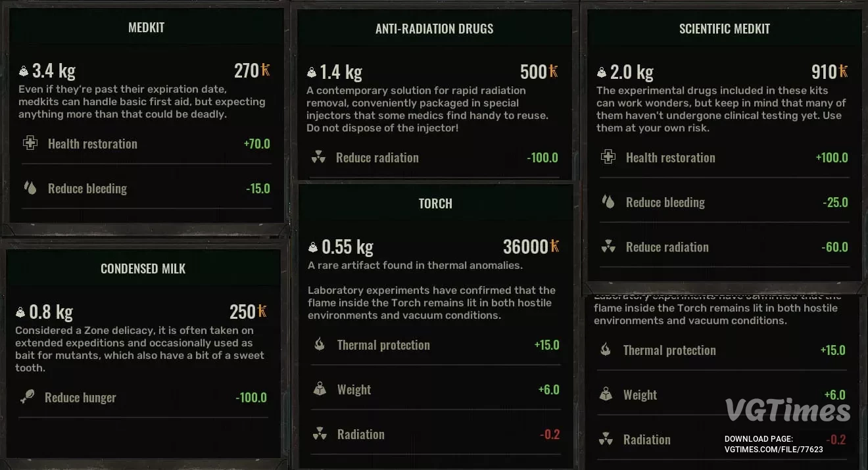
Task: Click the Torch radiation trefoil icon
Action: 320,434
